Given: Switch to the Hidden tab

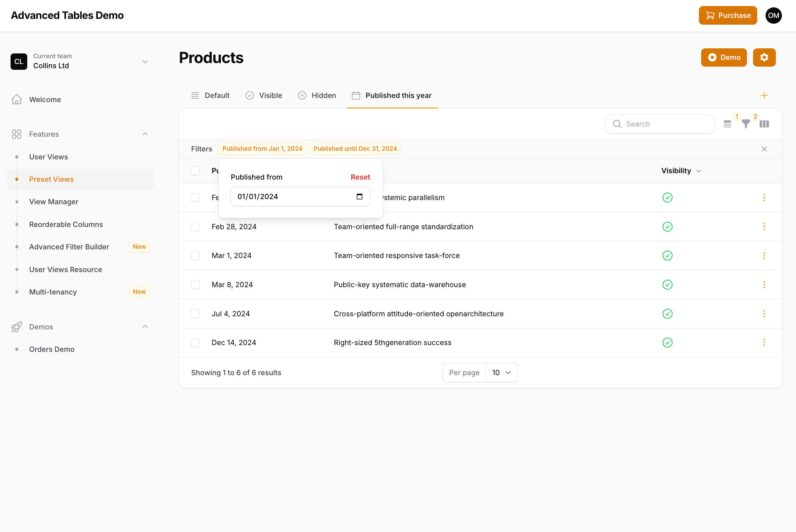Looking at the screenshot, I should pyautogui.click(x=317, y=96).
